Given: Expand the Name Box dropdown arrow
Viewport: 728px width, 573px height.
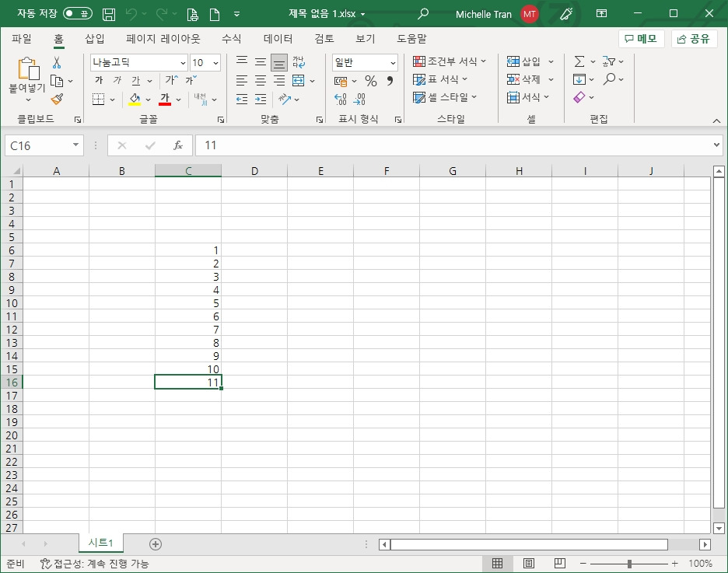Looking at the screenshot, I should point(75,145).
